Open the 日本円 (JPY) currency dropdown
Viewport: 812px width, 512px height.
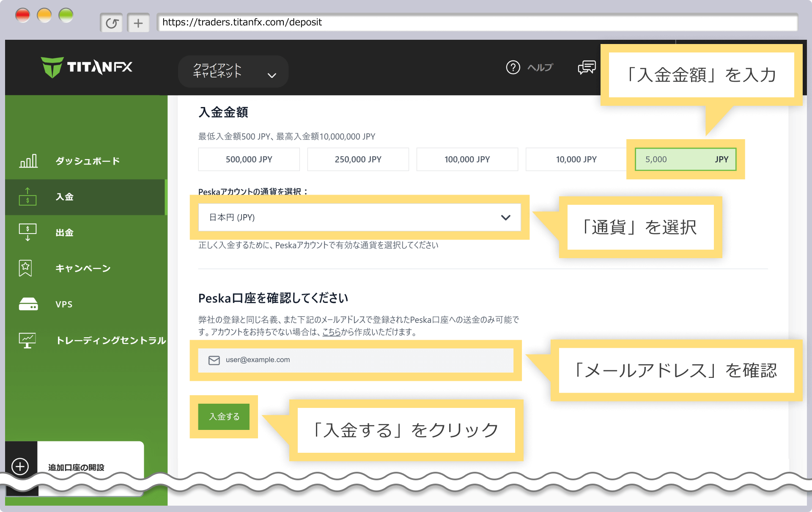click(359, 217)
